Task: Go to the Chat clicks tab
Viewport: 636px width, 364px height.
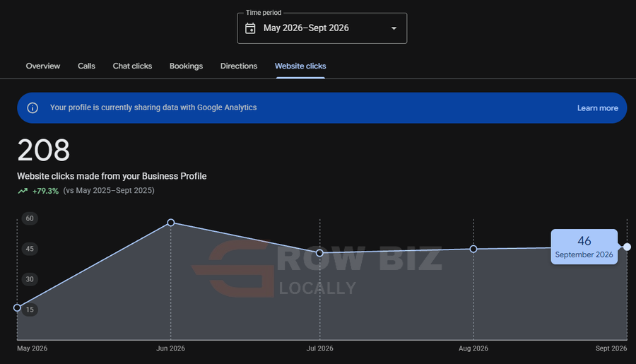Action: point(132,66)
